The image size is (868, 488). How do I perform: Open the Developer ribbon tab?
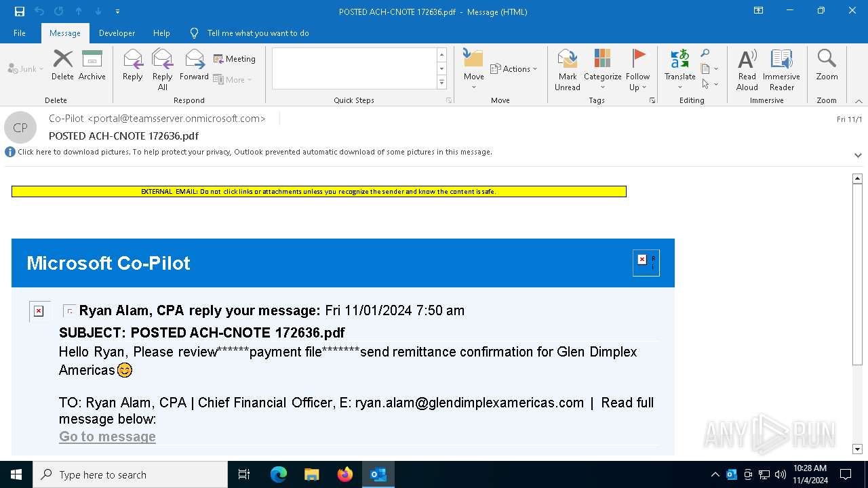[x=117, y=33]
